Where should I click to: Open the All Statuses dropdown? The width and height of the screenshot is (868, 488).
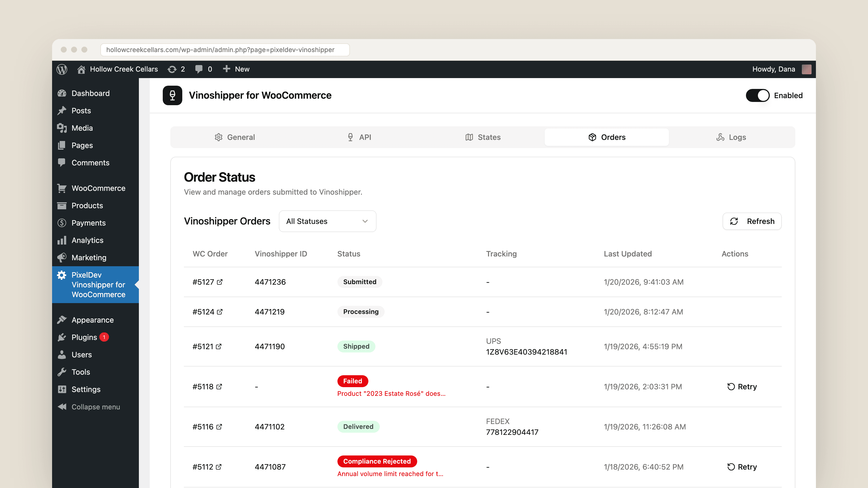pos(327,221)
